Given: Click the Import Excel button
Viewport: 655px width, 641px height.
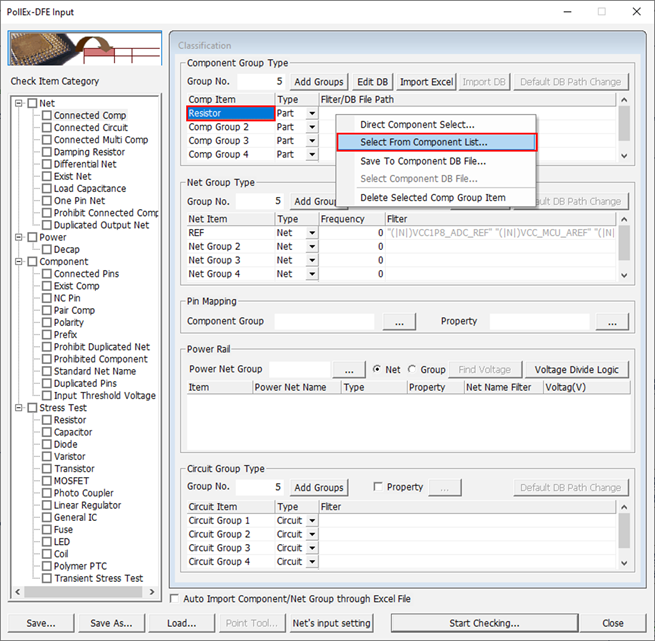Looking at the screenshot, I should tap(427, 82).
